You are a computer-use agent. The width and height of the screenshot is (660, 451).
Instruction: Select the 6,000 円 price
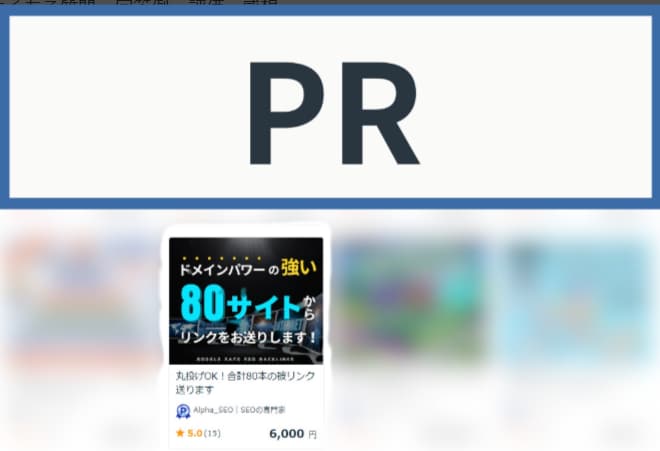293,434
